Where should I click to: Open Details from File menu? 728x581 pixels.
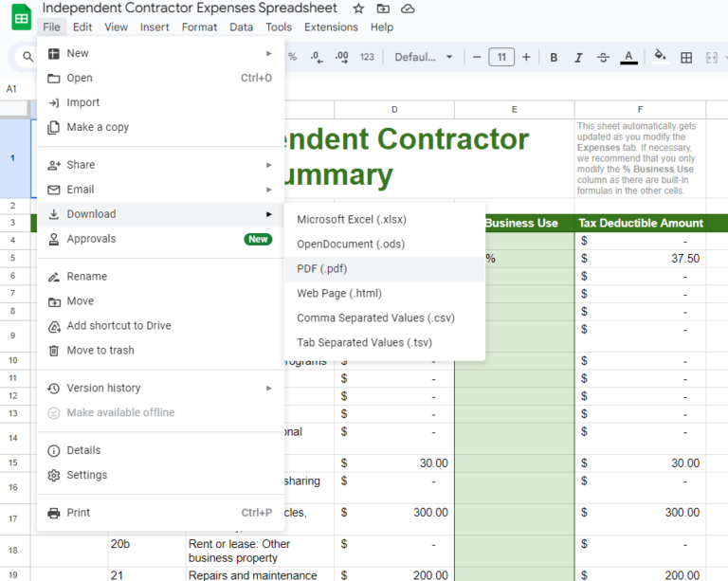pos(160,450)
